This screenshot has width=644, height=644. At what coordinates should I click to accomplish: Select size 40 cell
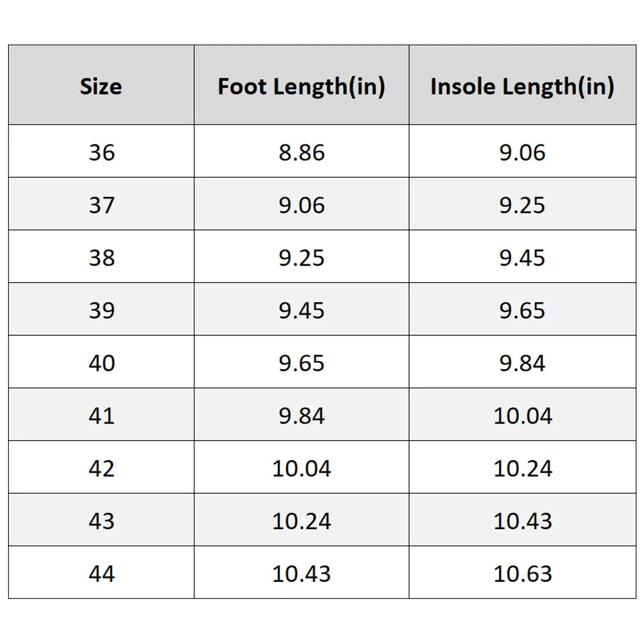pos(101,362)
